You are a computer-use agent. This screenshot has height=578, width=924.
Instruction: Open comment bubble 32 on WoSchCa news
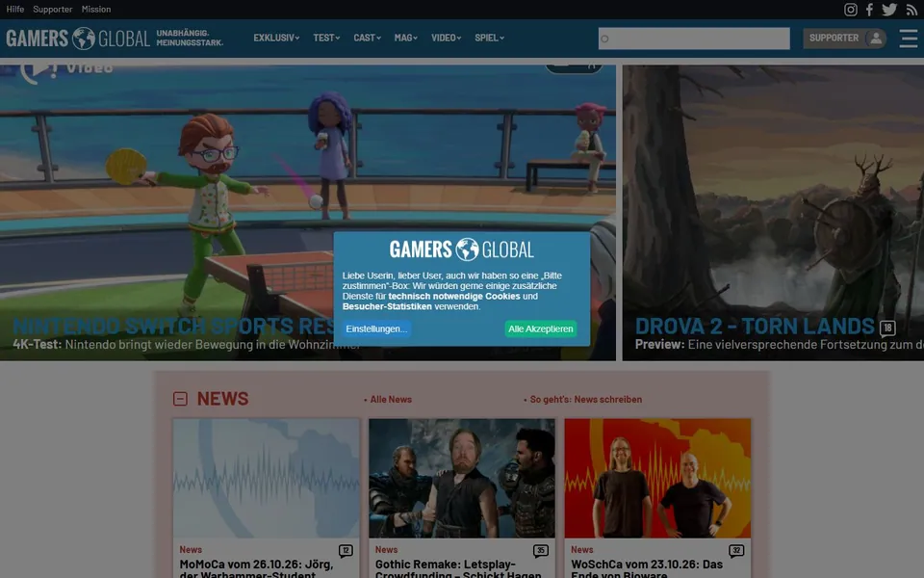point(736,551)
